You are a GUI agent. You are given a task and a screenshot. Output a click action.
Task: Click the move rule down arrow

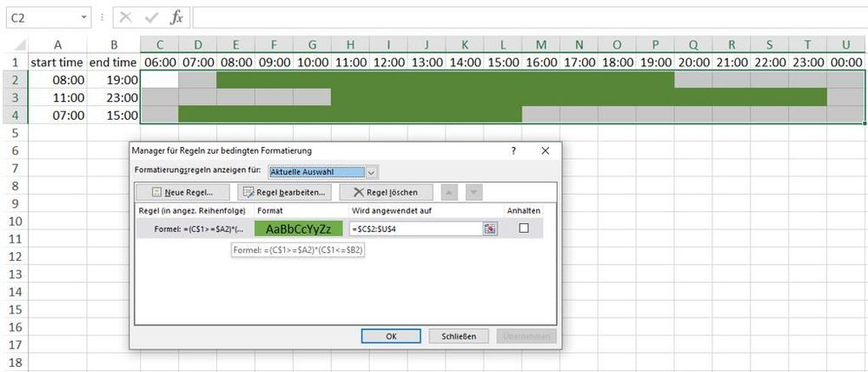474,193
